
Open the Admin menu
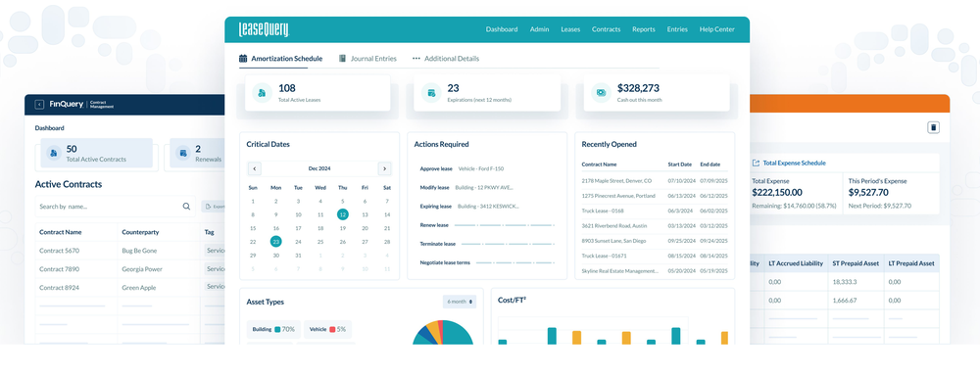539,29
